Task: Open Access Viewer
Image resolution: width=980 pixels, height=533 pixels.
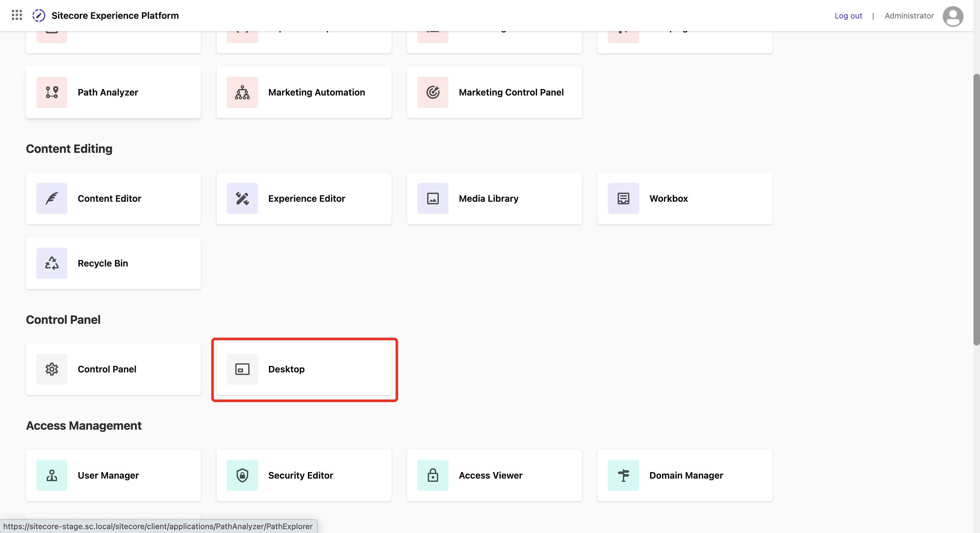Action: (495, 475)
